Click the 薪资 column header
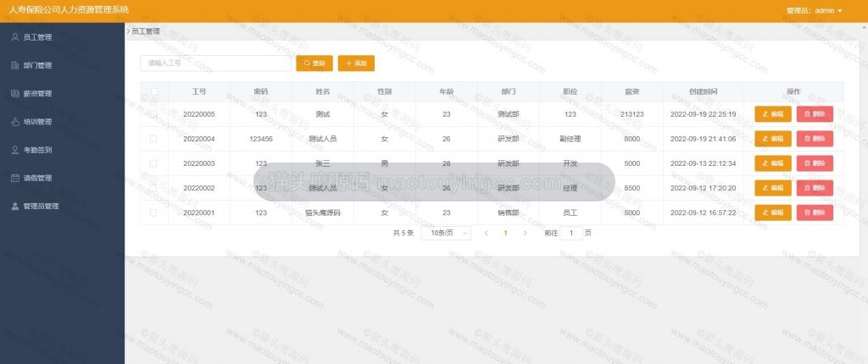 click(632, 91)
